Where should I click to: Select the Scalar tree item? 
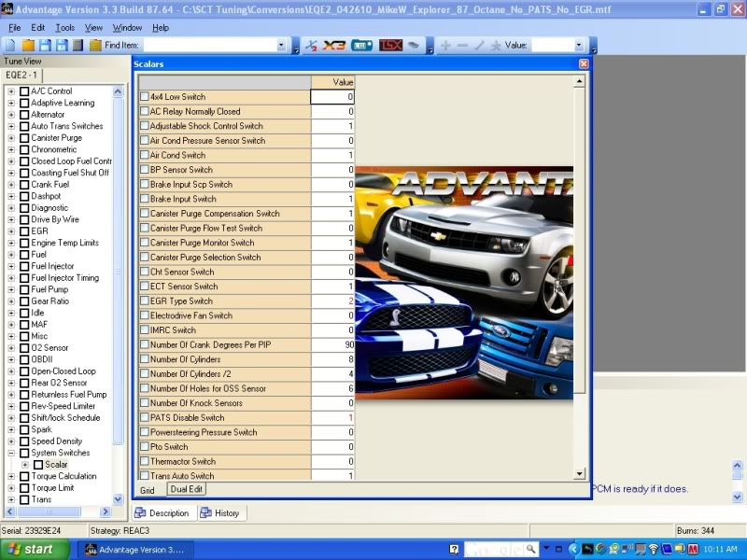click(x=56, y=464)
